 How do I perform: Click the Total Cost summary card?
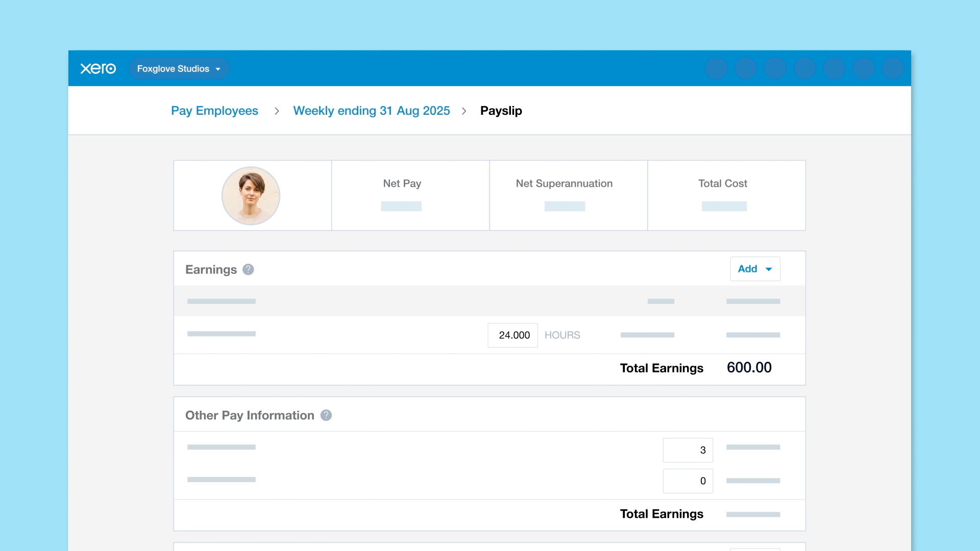(x=726, y=195)
